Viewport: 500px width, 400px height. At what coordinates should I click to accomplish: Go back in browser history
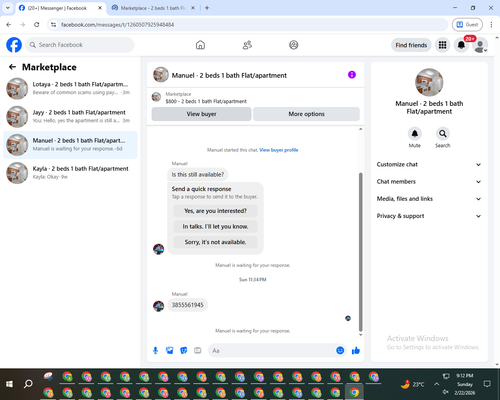pos(9,24)
